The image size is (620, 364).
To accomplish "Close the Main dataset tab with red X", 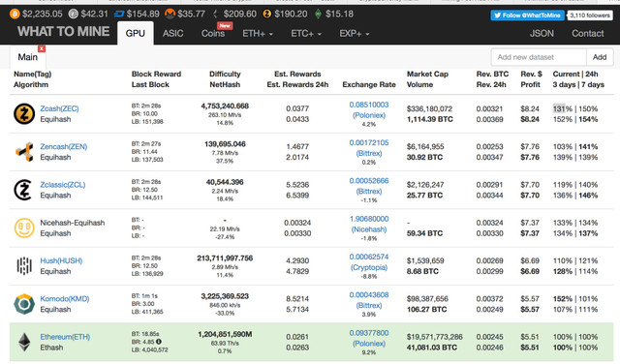I will coord(42,48).
